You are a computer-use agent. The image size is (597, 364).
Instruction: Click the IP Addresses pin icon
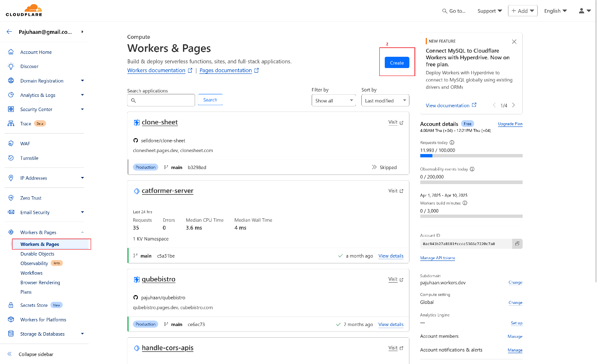coord(11,178)
